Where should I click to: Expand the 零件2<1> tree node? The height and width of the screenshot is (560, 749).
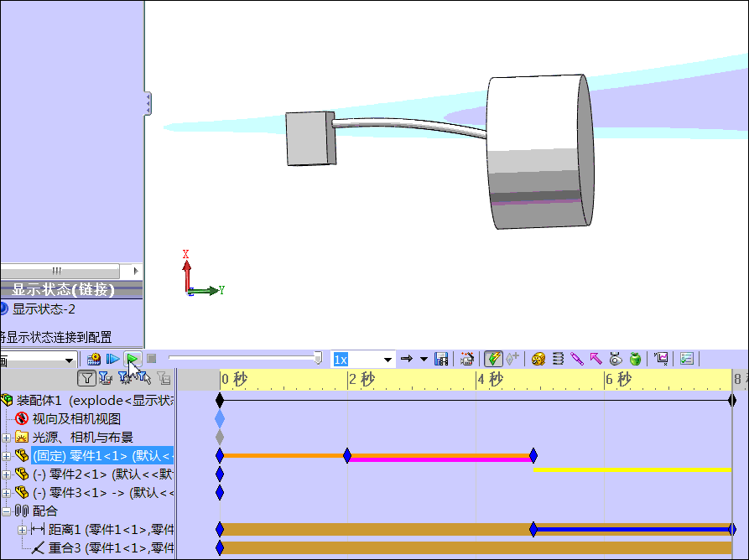pos(7,474)
